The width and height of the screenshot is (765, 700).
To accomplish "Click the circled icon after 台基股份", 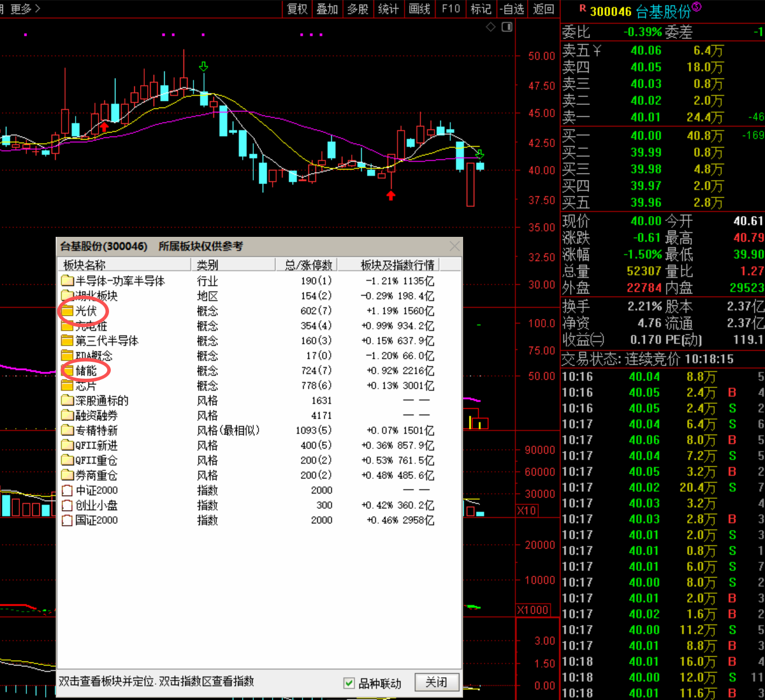I will [696, 6].
